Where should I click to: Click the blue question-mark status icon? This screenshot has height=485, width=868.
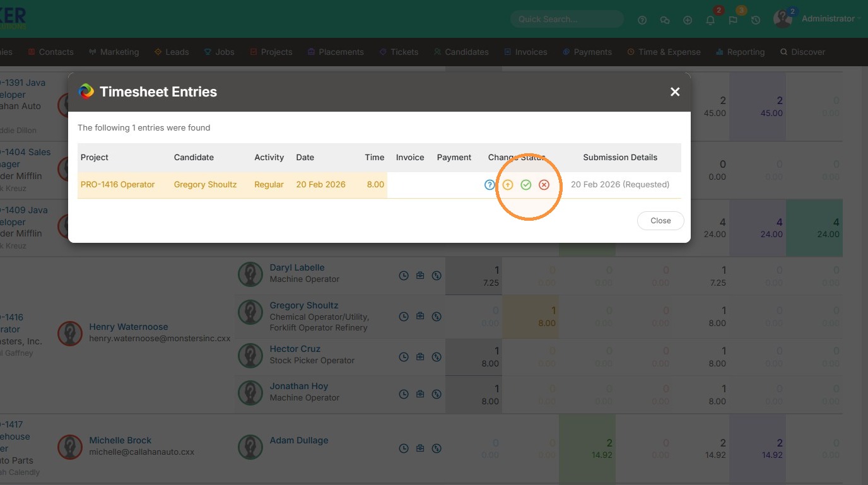point(490,185)
